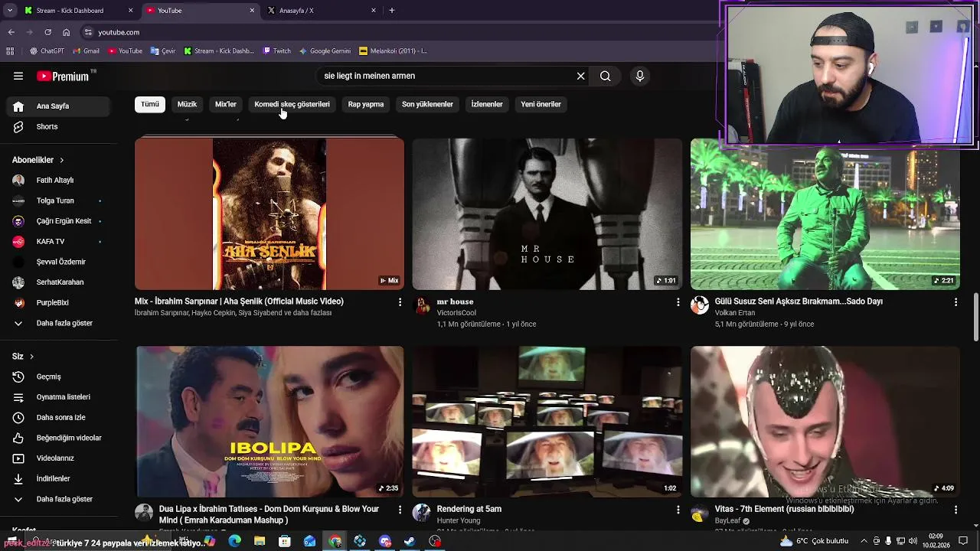The width and height of the screenshot is (980, 551).
Task: Open options menu for Gülü Susuz video
Action: pos(955,302)
